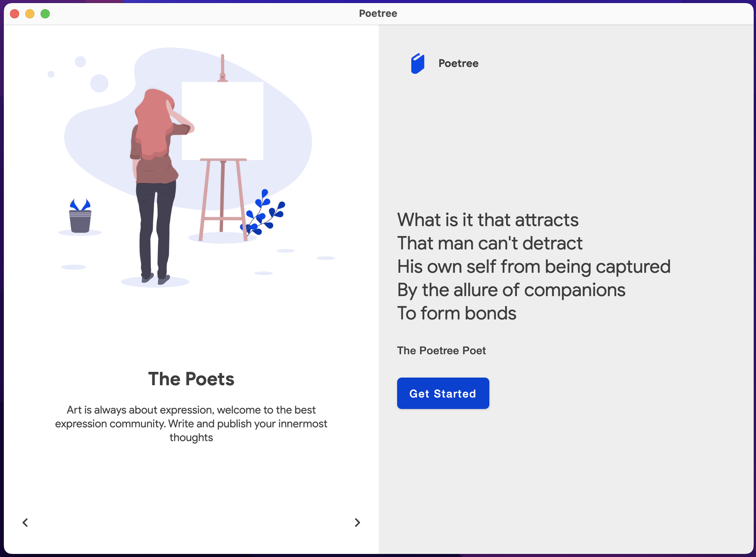The width and height of the screenshot is (756, 557).
Task: Close the Poetree window with red button
Action: click(15, 14)
